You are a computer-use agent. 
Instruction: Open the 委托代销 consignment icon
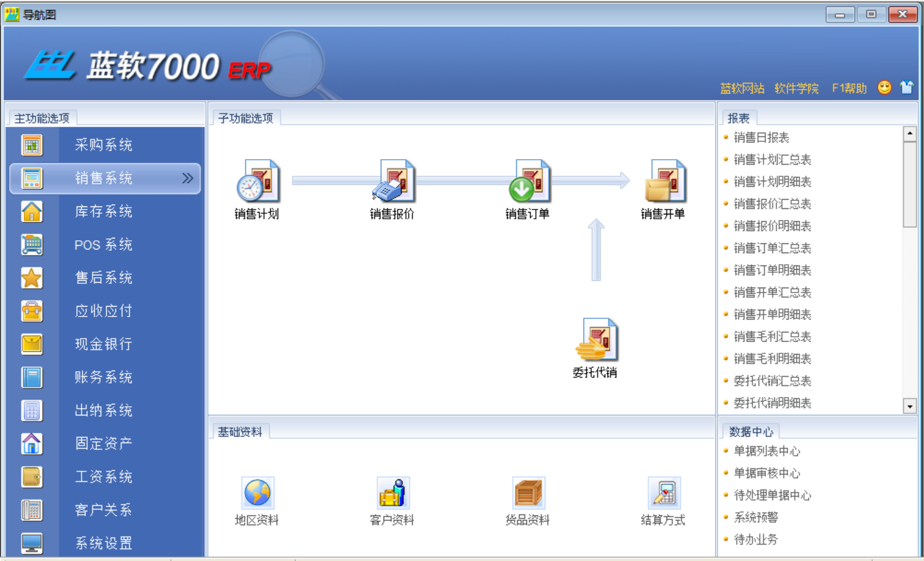(596, 340)
